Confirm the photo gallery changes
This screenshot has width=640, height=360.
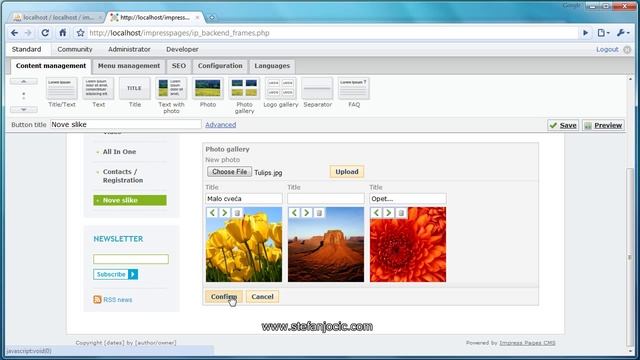pos(224,297)
